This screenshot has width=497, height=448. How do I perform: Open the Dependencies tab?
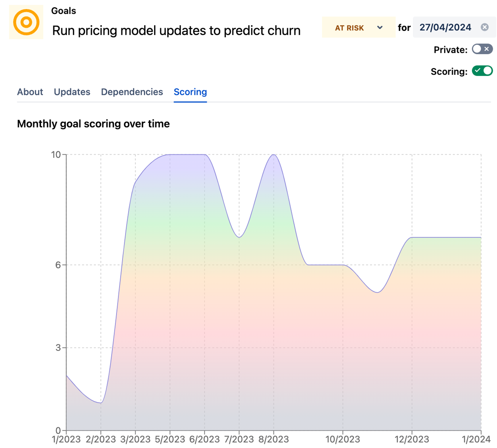point(132,92)
